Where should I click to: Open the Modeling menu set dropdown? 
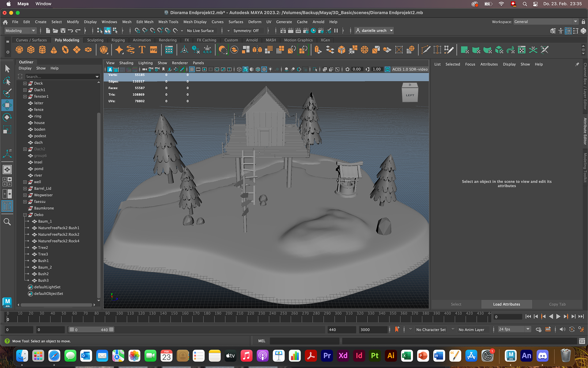click(x=20, y=31)
